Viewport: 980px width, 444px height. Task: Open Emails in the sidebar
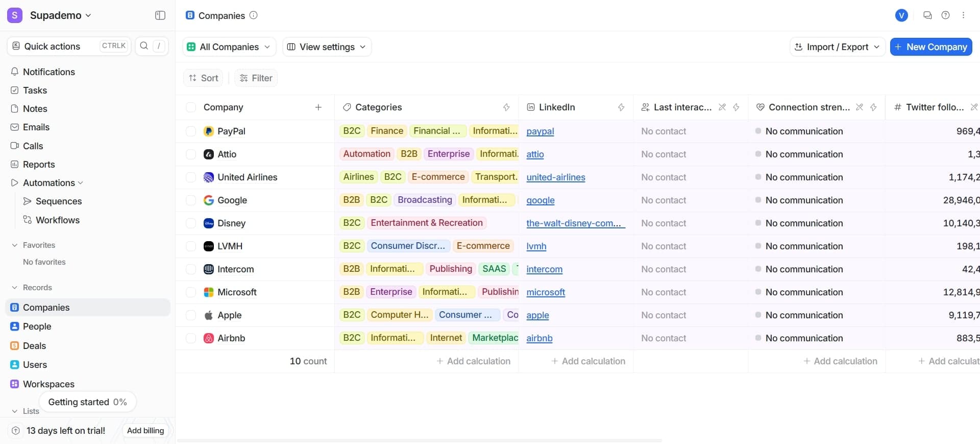coord(36,127)
